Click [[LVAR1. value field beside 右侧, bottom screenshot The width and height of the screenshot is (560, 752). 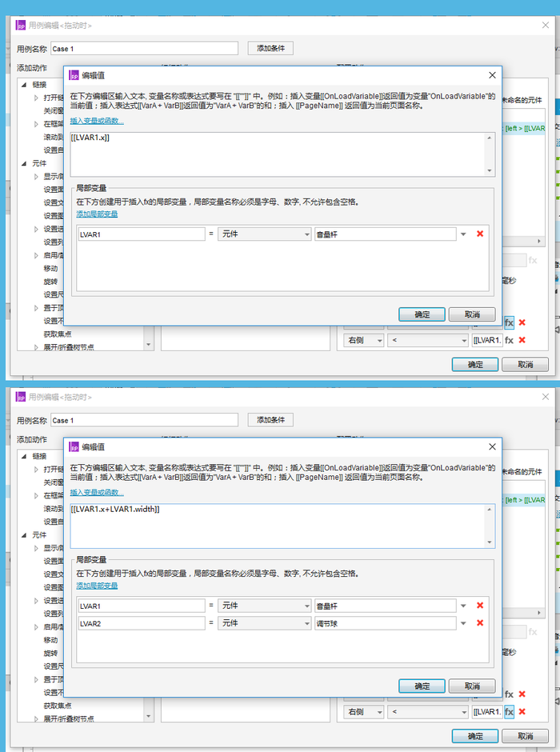(487, 712)
